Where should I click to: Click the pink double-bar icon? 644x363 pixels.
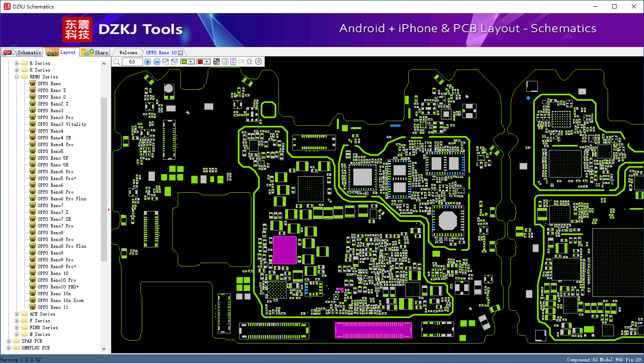pos(233,61)
